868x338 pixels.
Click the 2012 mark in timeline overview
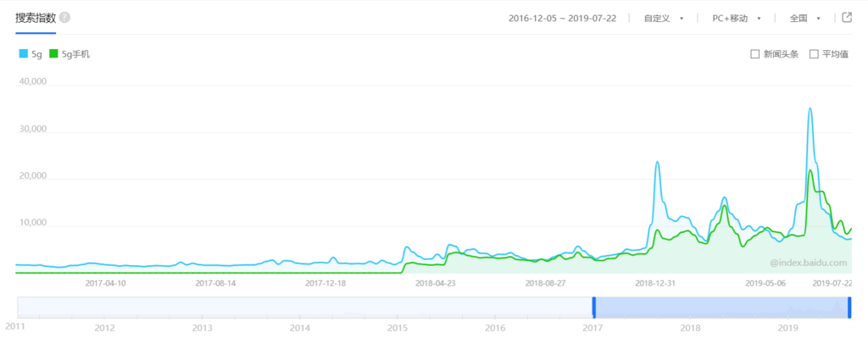tap(104, 328)
